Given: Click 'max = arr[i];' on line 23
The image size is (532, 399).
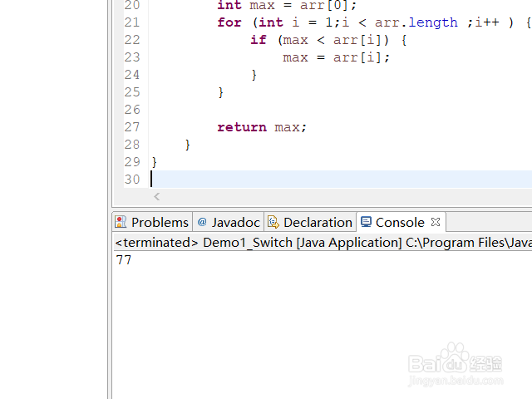Looking at the screenshot, I should pos(336,57).
